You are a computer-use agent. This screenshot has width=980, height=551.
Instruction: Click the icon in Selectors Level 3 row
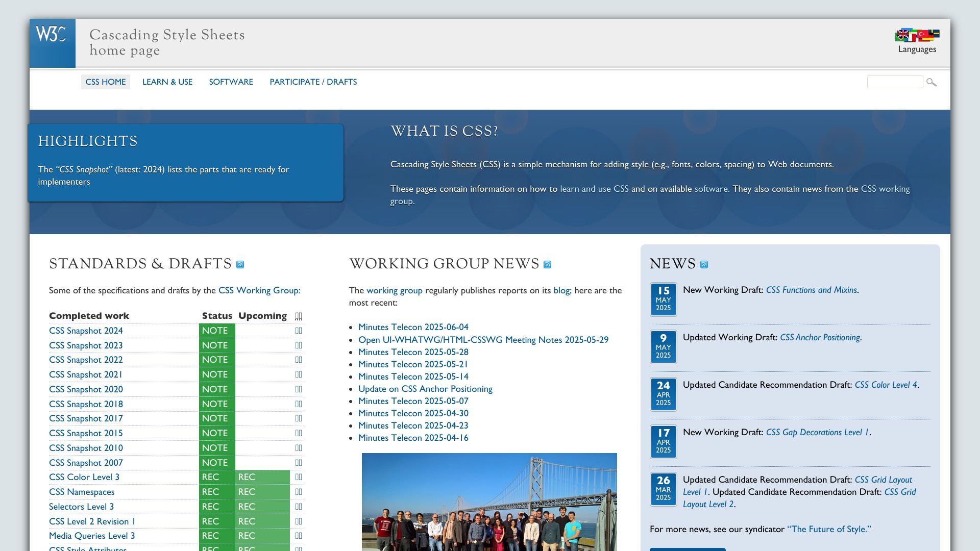pos(299,507)
